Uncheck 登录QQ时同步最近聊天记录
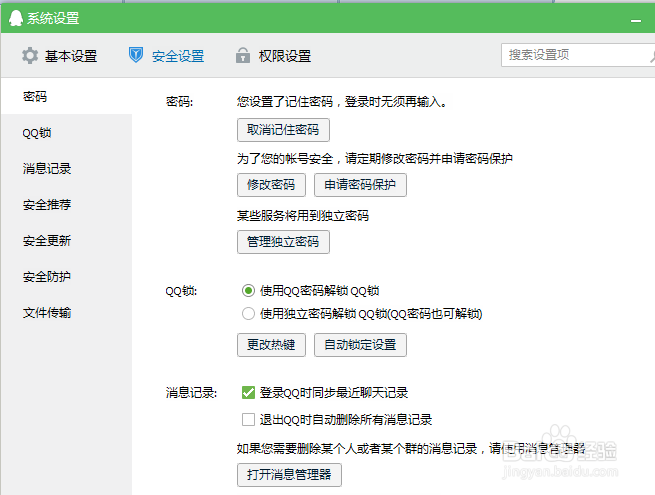 click(x=248, y=393)
